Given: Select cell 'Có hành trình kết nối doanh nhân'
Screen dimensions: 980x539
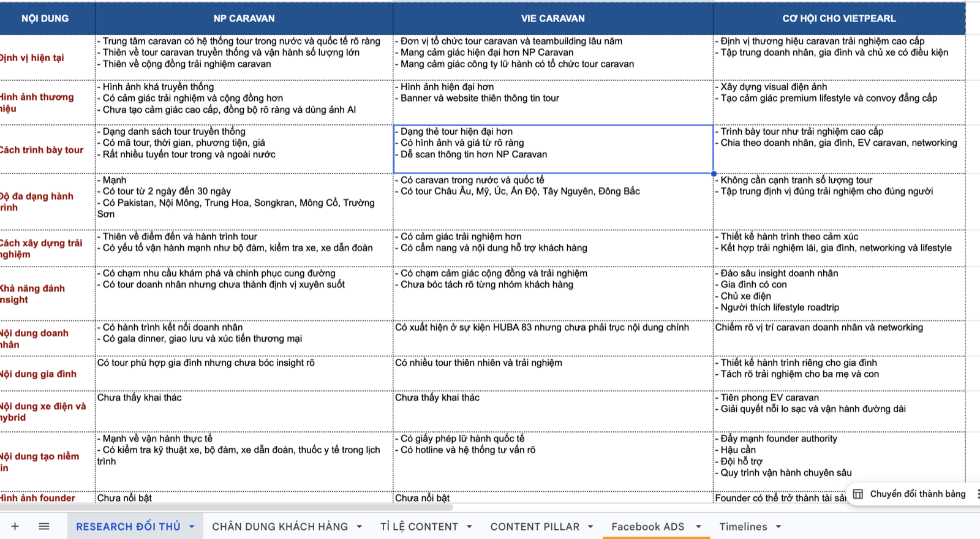Looking at the screenshot, I should pyautogui.click(x=244, y=338).
